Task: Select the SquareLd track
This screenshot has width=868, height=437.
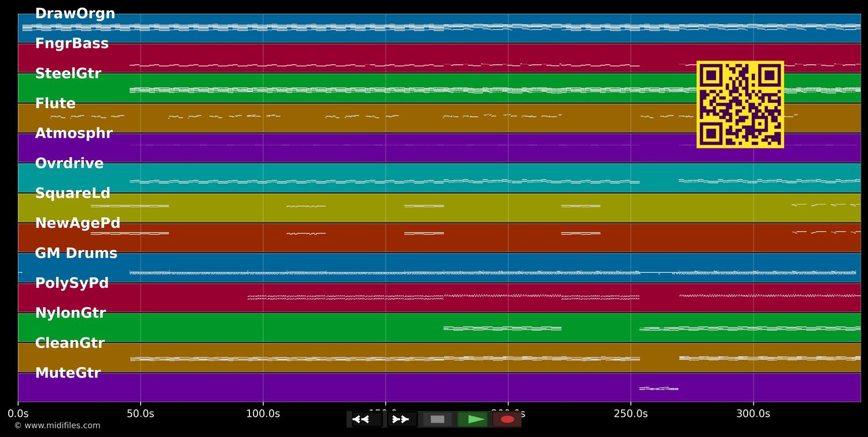Action: (x=73, y=192)
